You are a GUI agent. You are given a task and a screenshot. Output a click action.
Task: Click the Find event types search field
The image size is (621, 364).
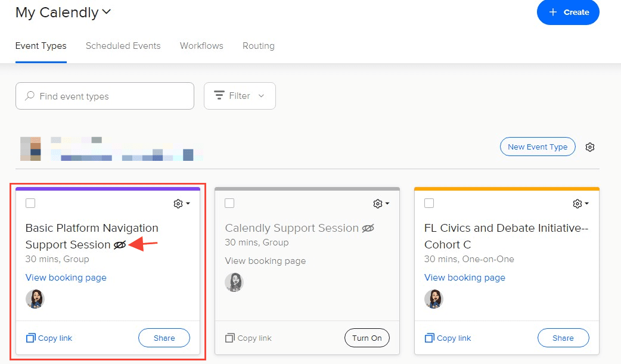pos(105,96)
